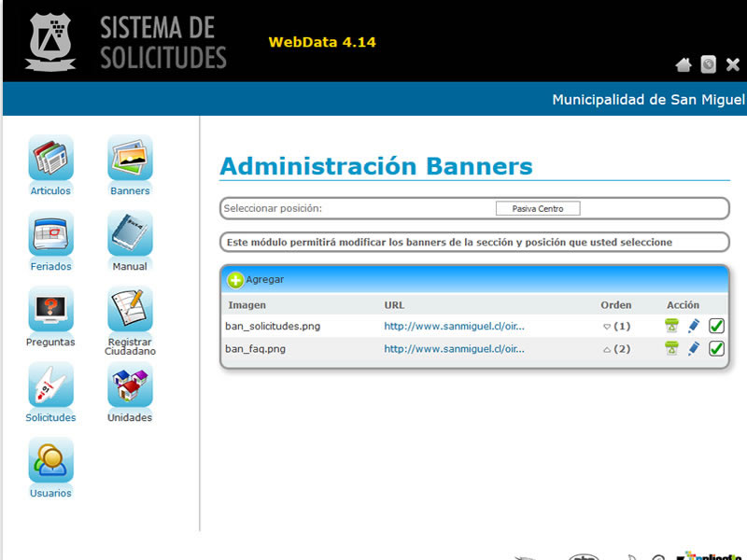Open the Articulos module
The width and height of the screenshot is (747, 560).
click(x=49, y=159)
